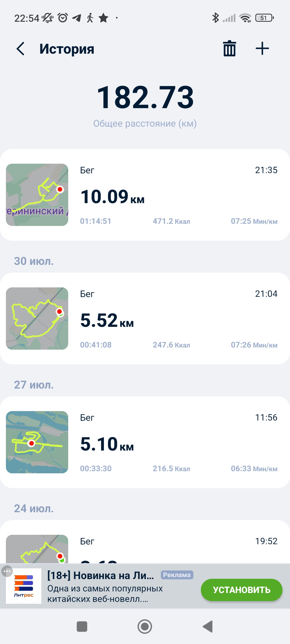Image resolution: width=290 pixels, height=644 pixels.
Task: Tap Android back triangle button
Action: (208, 627)
